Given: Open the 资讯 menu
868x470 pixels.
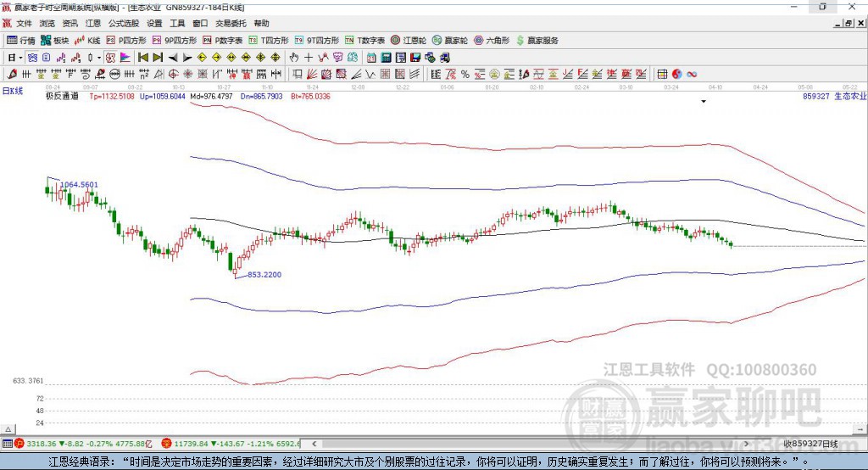Looking at the screenshot, I should (x=70, y=23).
